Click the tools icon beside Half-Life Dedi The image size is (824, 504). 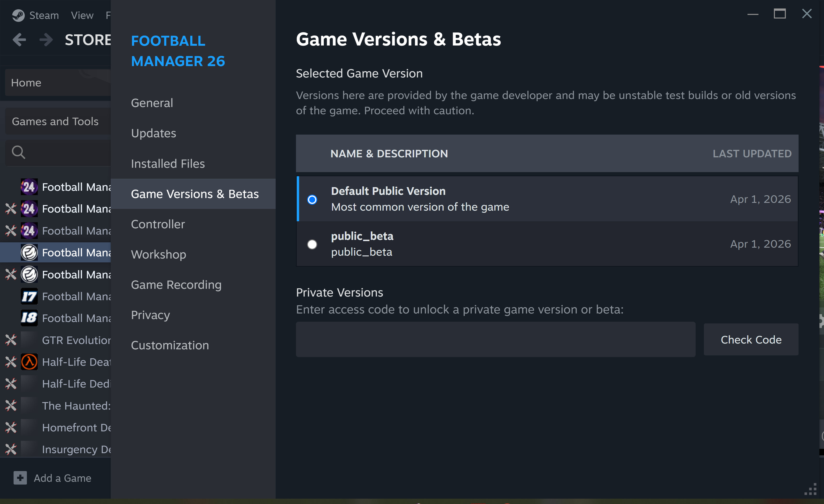(x=11, y=384)
